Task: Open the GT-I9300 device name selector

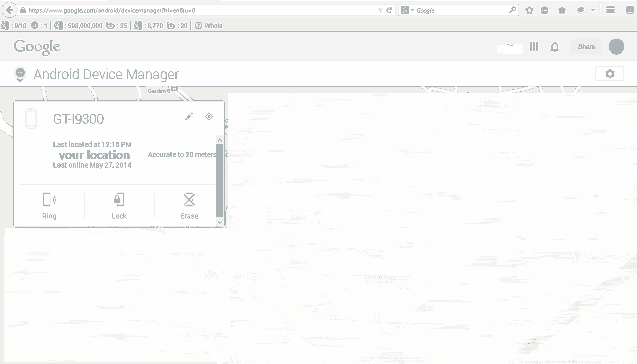Action: click(x=78, y=119)
